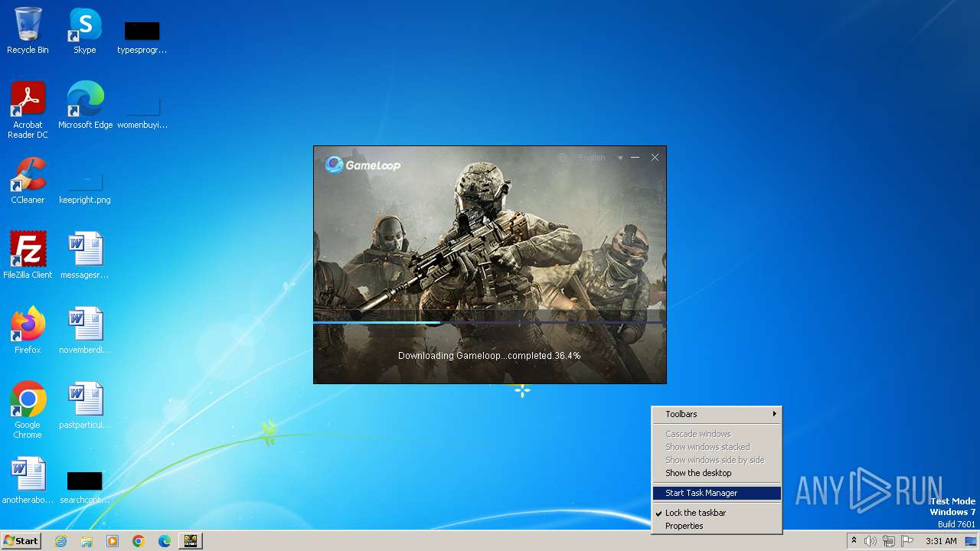The width and height of the screenshot is (980, 551).
Task: Select the womenbuyi... desktop file
Action: [x=142, y=112]
